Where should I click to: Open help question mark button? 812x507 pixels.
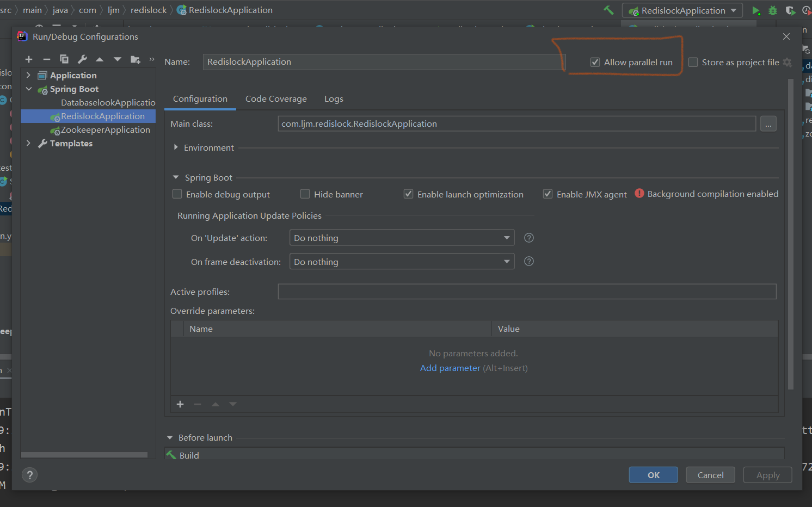(x=30, y=475)
